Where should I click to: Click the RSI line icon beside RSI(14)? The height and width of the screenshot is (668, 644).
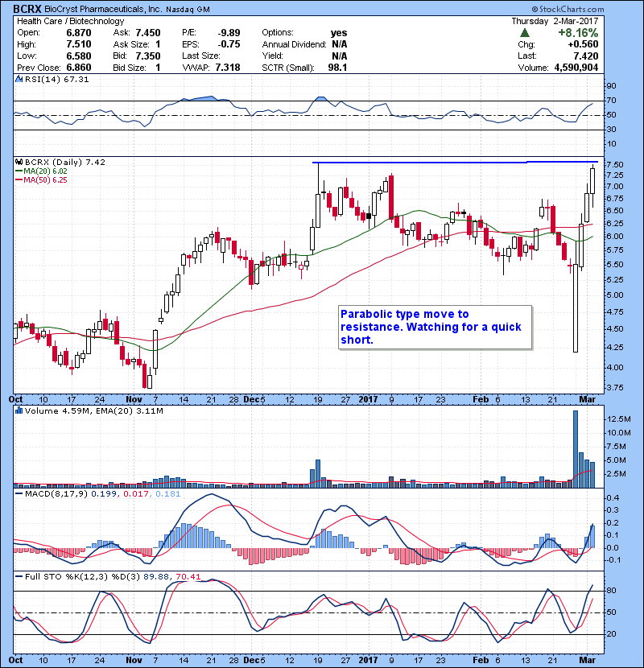[x=19, y=79]
